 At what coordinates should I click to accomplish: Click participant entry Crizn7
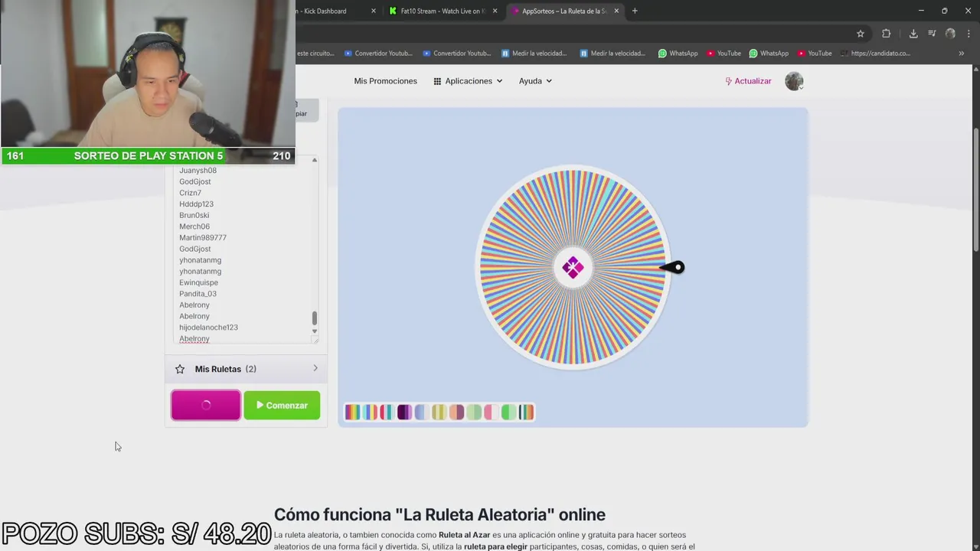[x=190, y=193]
